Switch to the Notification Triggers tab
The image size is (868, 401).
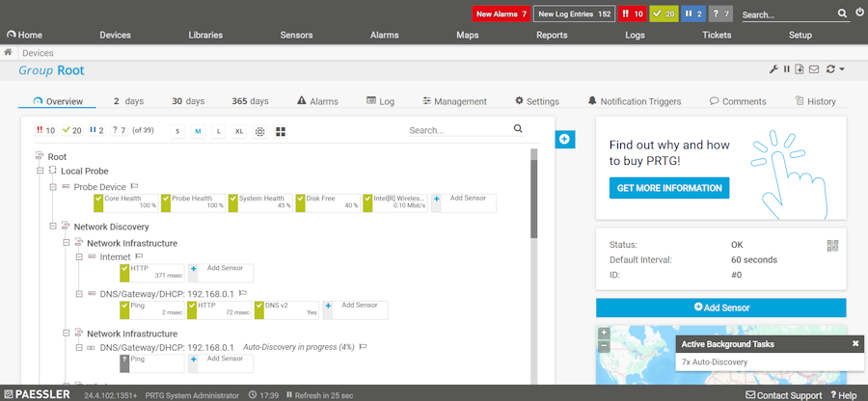[634, 101]
